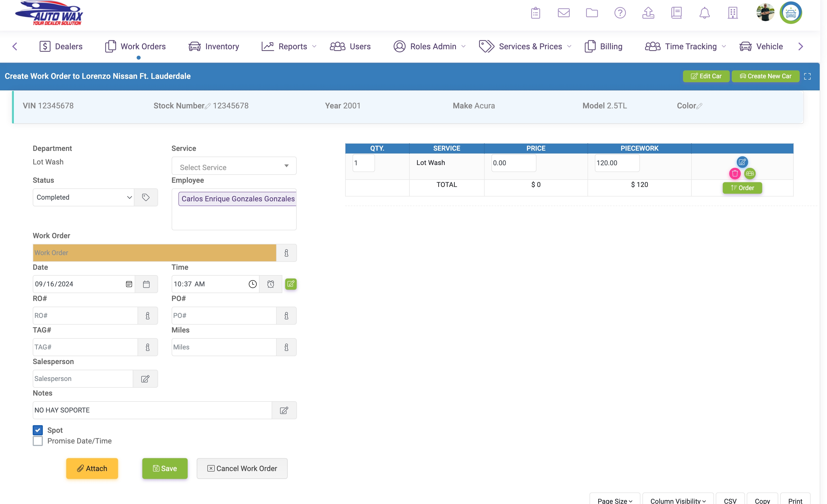Click the status tag icon
Screen dimensions: 827x504
(146, 197)
